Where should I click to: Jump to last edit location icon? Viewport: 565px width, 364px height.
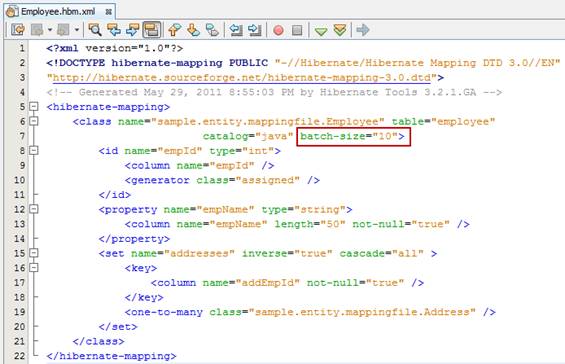[18, 30]
